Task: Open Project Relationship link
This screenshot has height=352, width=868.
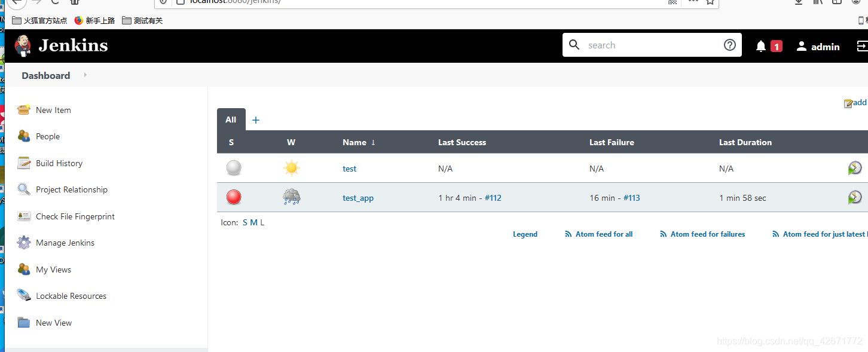Action: click(x=72, y=189)
